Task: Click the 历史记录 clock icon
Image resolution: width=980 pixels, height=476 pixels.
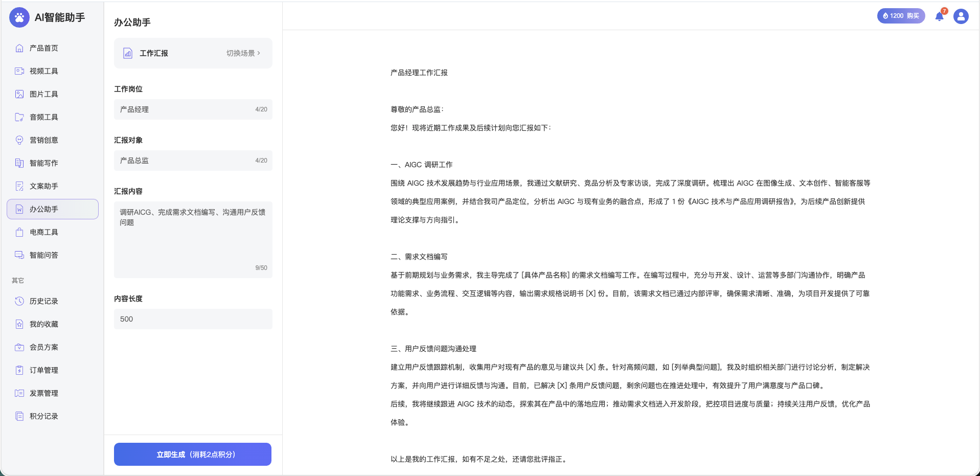Action: coord(19,301)
